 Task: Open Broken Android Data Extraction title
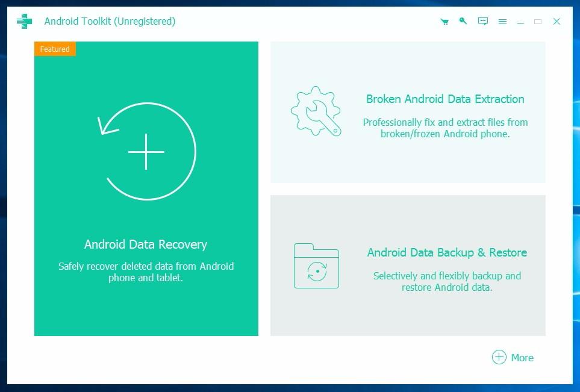[x=445, y=99]
